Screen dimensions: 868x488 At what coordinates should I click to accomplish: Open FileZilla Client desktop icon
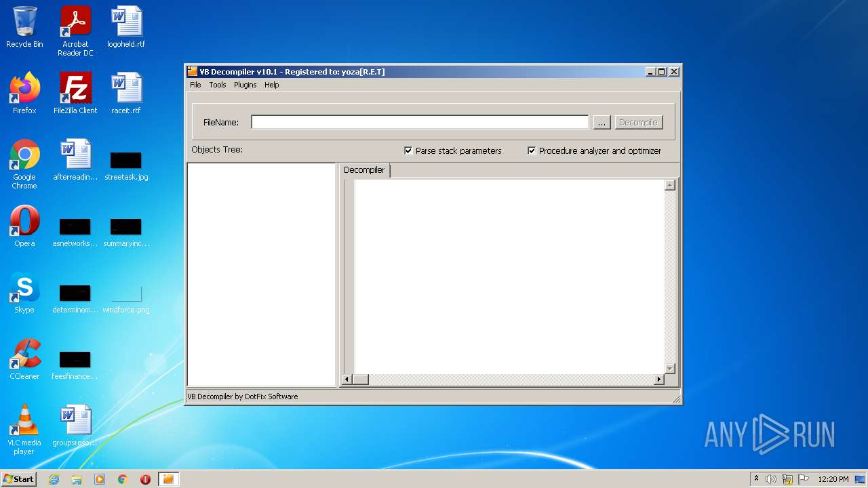click(x=75, y=94)
